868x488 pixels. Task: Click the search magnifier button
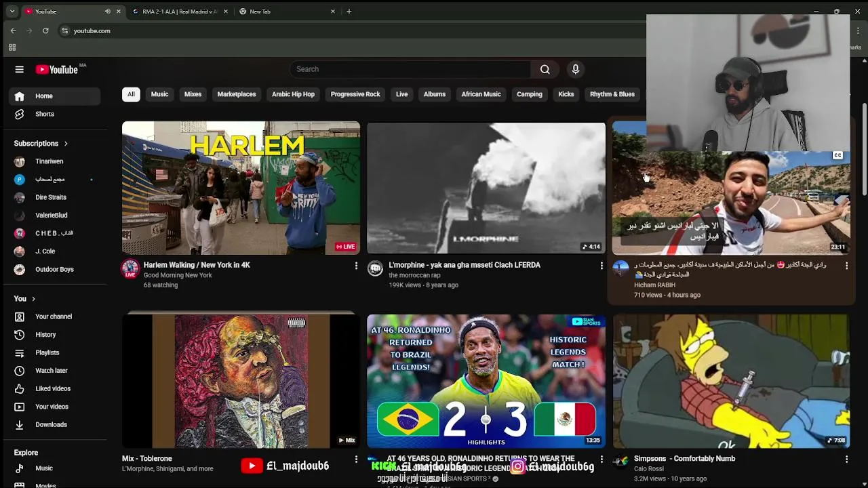pyautogui.click(x=545, y=69)
